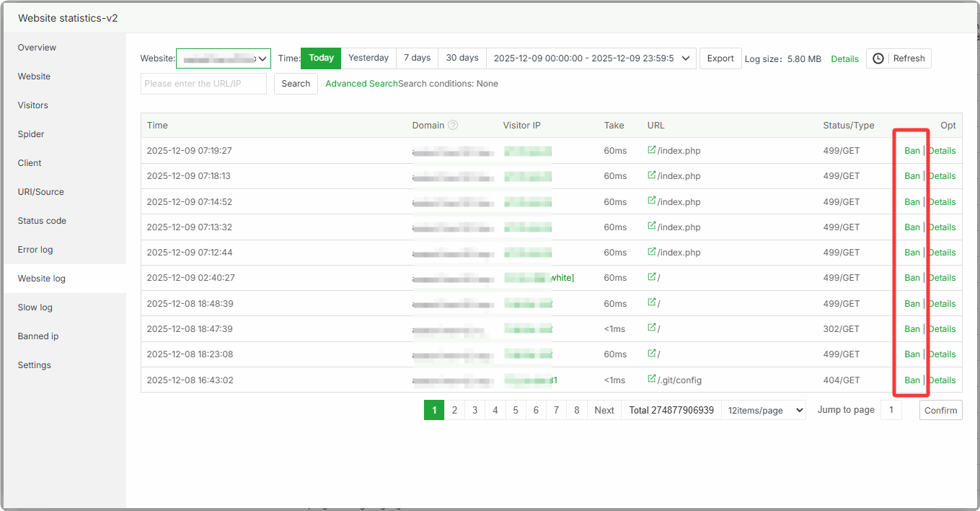This screenshot has height=511, width=980.
Task: Open the Advanced Search link
Action: point(361,84)
